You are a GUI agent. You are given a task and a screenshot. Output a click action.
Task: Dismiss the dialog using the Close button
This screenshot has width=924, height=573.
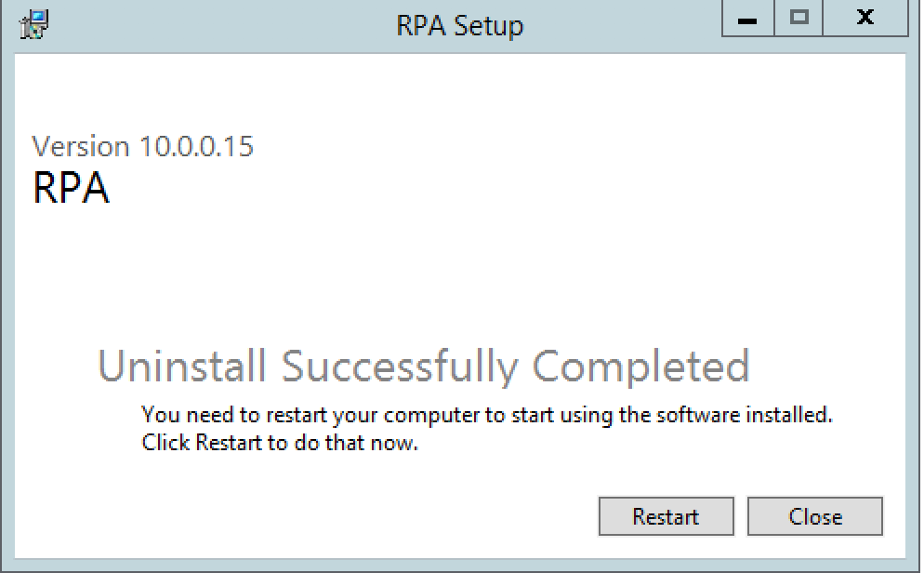pyautogui.click(x=815, y=516)
